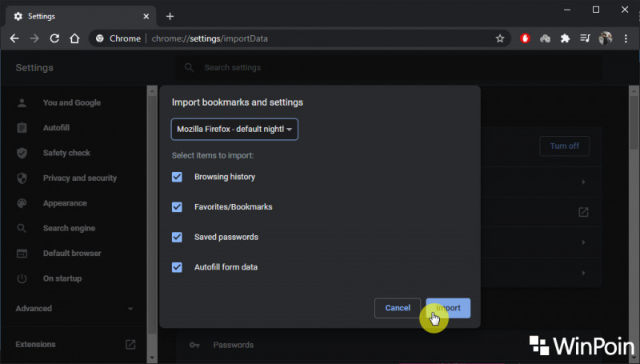Open the profile avatar menu
This screenshot has width=640, height=364.
tap(606, 38)
